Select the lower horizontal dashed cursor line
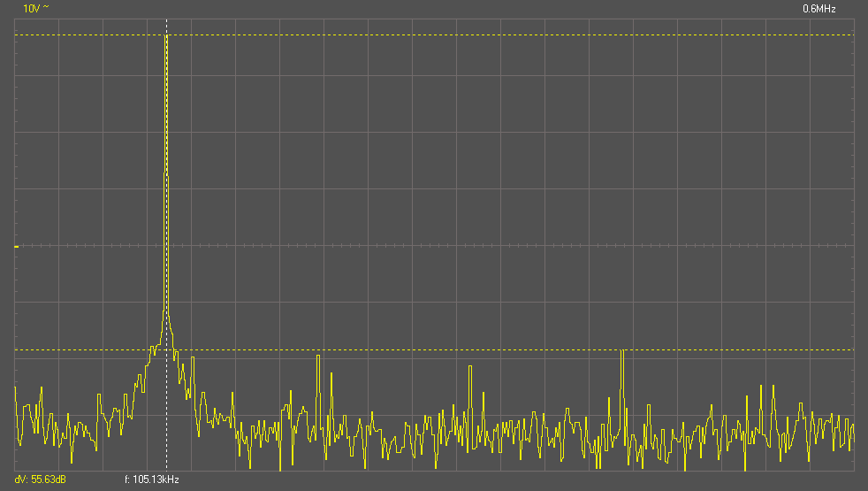The image size is (868, 491). [x=530, y=349]
